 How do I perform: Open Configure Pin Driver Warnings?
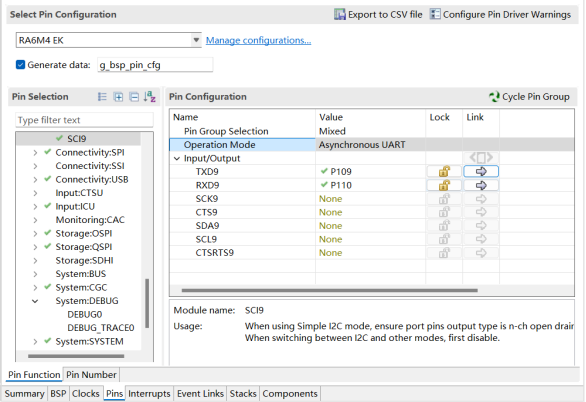coord(500,15)
